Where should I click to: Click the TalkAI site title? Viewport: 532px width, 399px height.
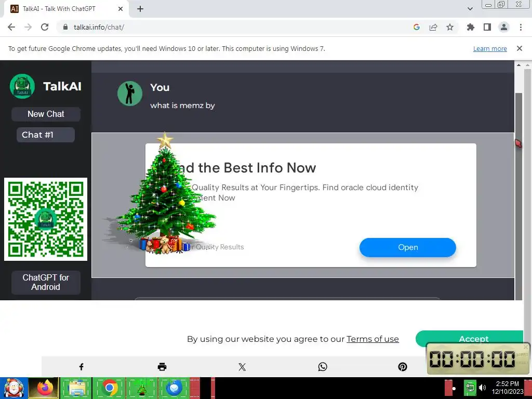62,86
